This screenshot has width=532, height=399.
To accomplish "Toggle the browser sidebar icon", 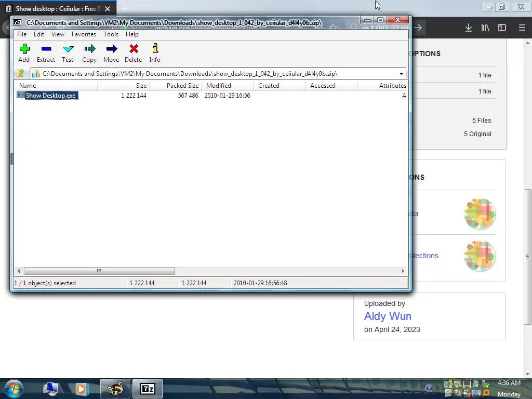I will click(x=502, y=28).
